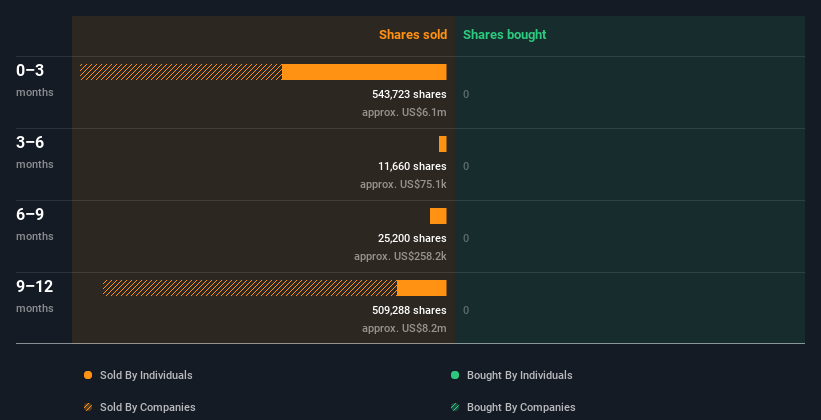Toggle the Sold By Companies legend label
Screen dimensions: 821x420
click(x=147, y=408)
